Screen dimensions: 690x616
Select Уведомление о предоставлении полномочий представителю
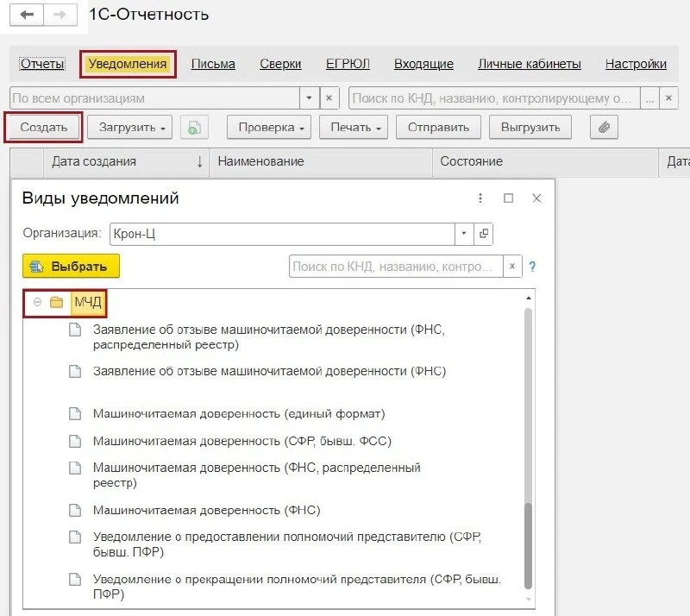tap(287, 544)
